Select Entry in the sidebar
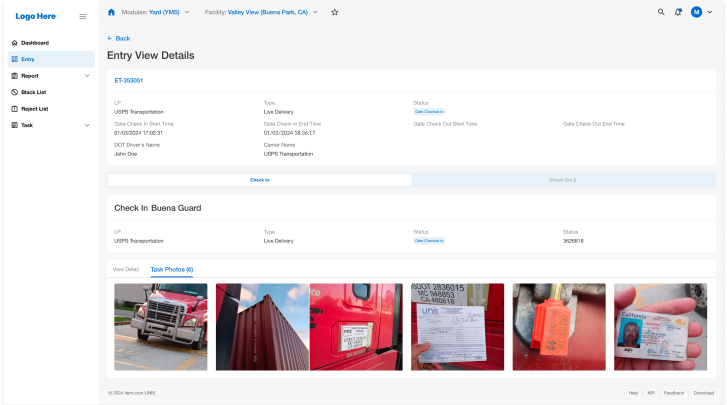This screenshot has height=405, width=727. point(51,59)
